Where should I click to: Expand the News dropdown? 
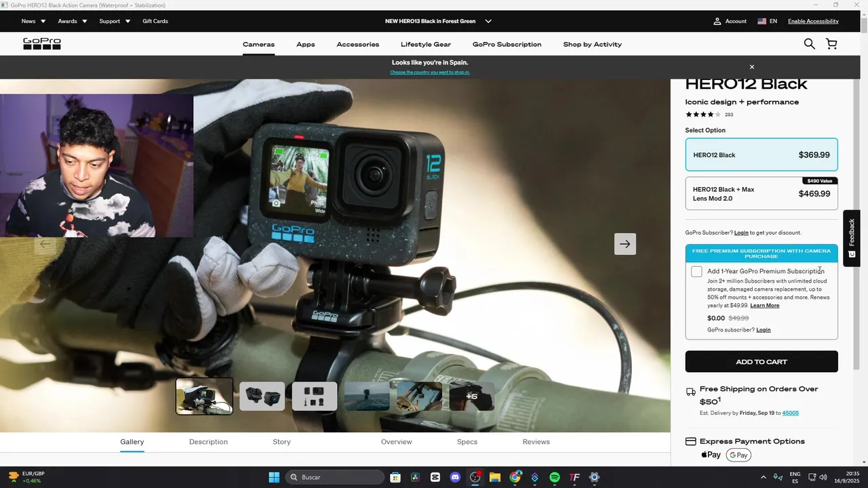(x=33, y=21)
